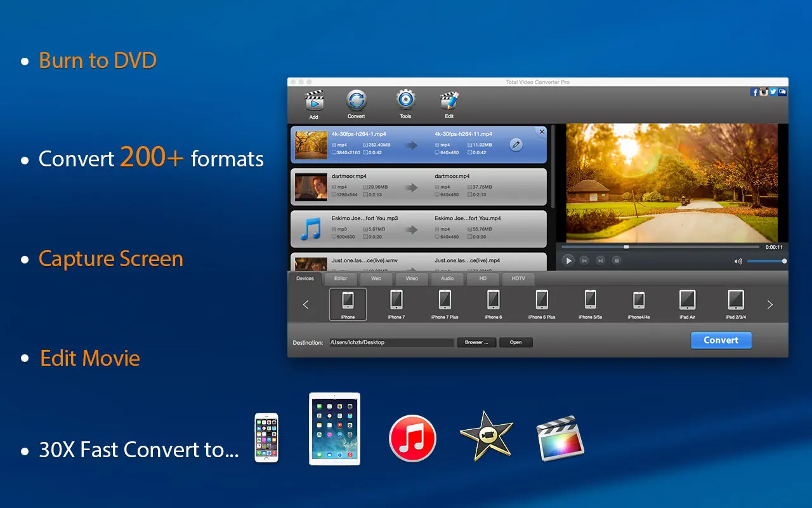Image resolution: width=812 pixels, height=508 pixels.
Task: Mute audio with the speaker icon
Action: point(738,261)
